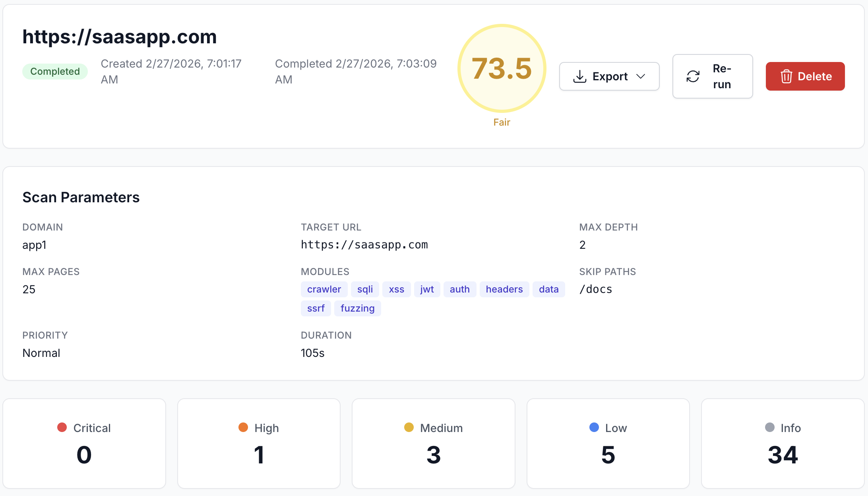The height and width of the screenshot is (496, 868).
Task: Select the Low severity indicator dot
Action: [x=594, y=428]
